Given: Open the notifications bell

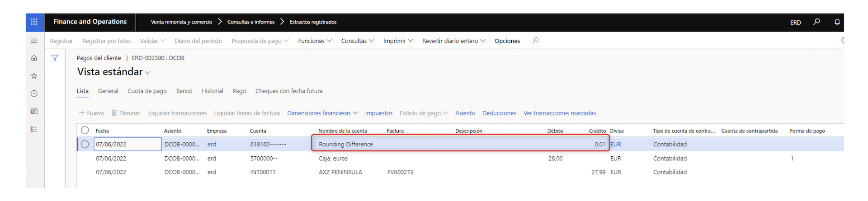Looking at the screenshot, I should [x=837, y=22].
